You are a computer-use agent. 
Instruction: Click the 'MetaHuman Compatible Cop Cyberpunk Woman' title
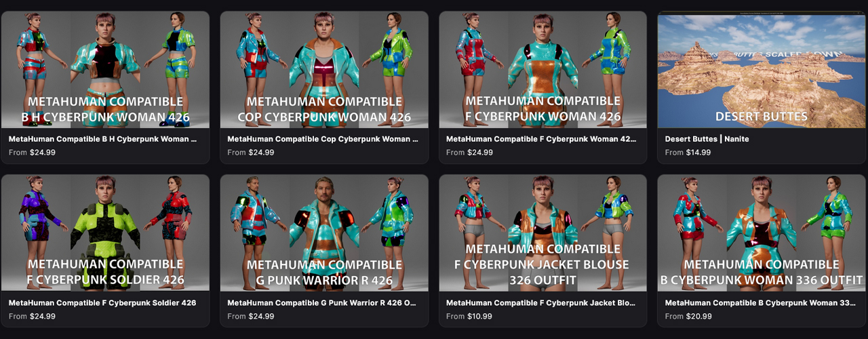pyautogui.click(x=323, y=139)
